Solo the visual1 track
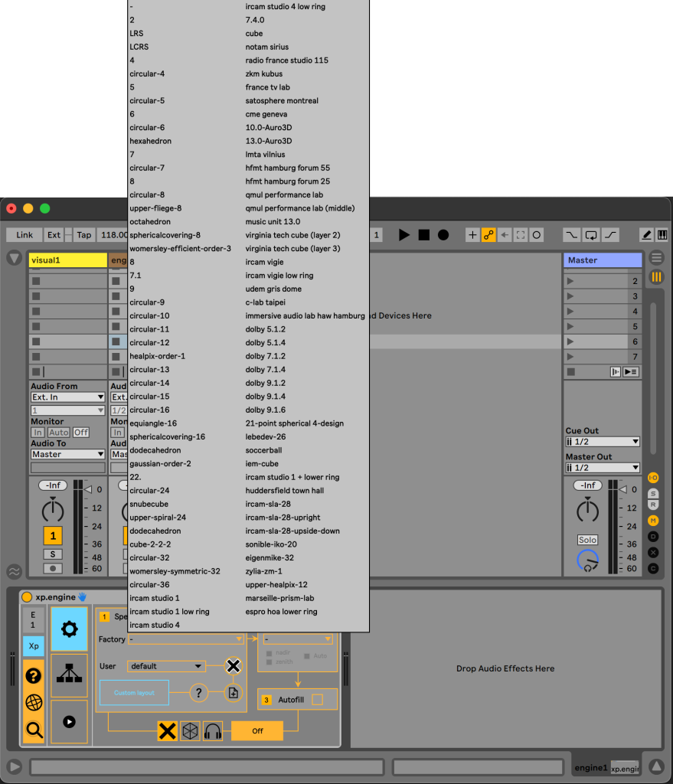 [52, 554]
